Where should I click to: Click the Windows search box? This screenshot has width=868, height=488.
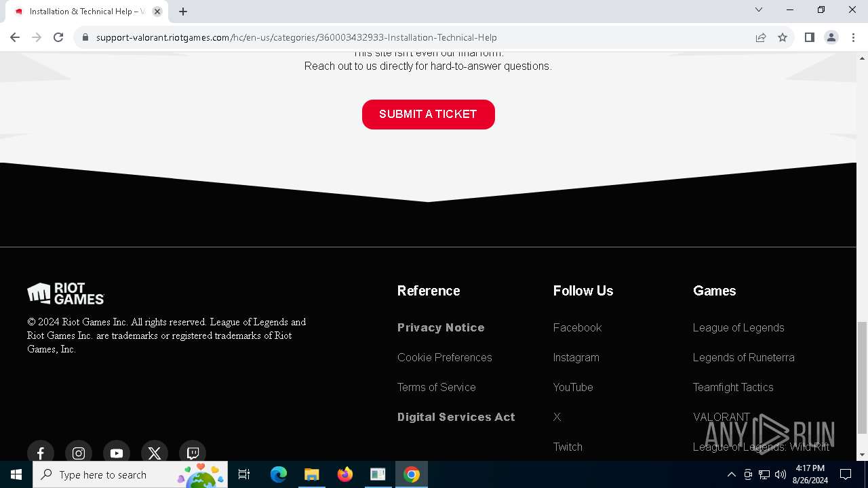[130, 474]
